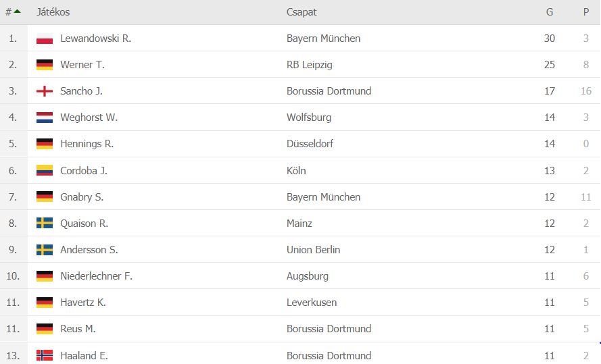The height and width of the screenshot is (364, 601).
Task: Click the England flag next to Sancho J.
Action: [x=45, y=91]
